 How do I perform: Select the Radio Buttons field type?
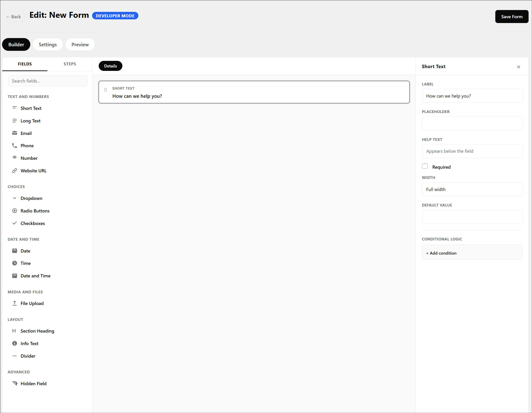pyautogui.click(x=35, y=211)
